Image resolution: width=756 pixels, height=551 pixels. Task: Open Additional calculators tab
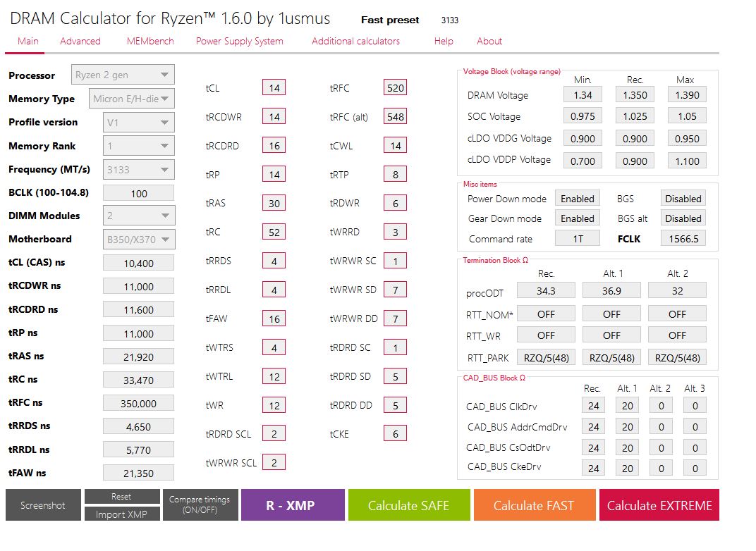355,42
